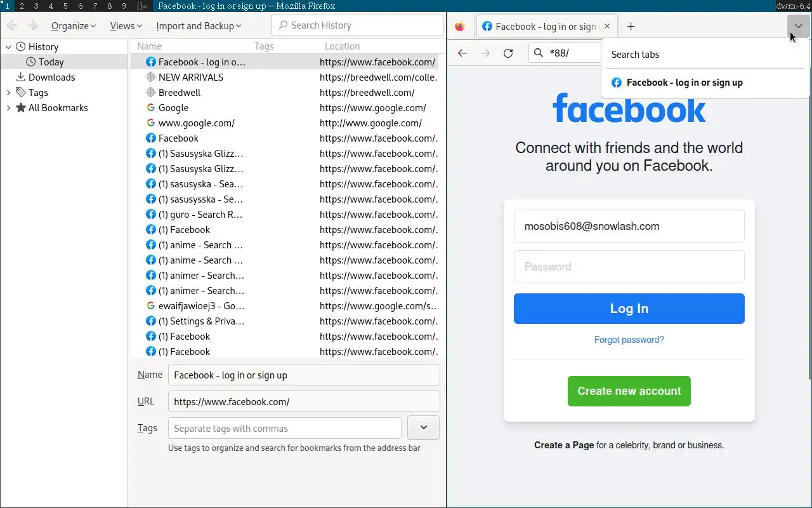
Task: Click the URL field in details pane
Action: click(304, 401)
